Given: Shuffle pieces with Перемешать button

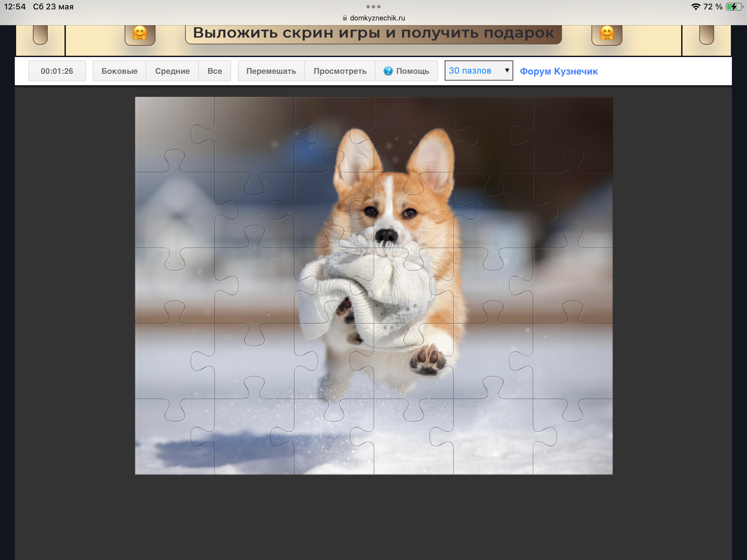Looking at the screenshot, I should pyautogui.click(x=271, y=71).
